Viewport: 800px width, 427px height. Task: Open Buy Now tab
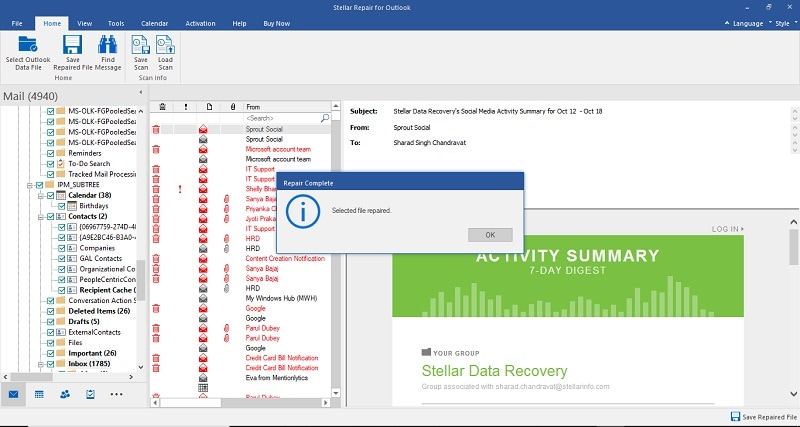[277, 23]
